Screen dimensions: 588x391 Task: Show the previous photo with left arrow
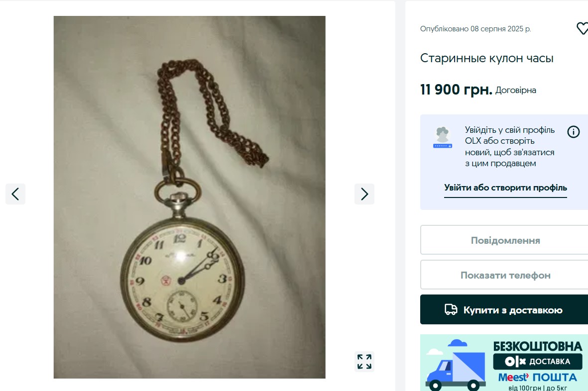coord(15,194)
